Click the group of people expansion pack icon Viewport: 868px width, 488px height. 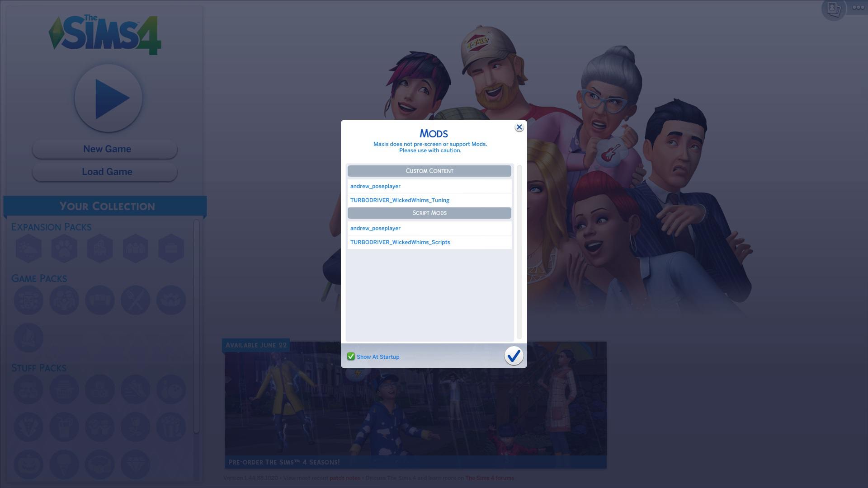[136, 249]
